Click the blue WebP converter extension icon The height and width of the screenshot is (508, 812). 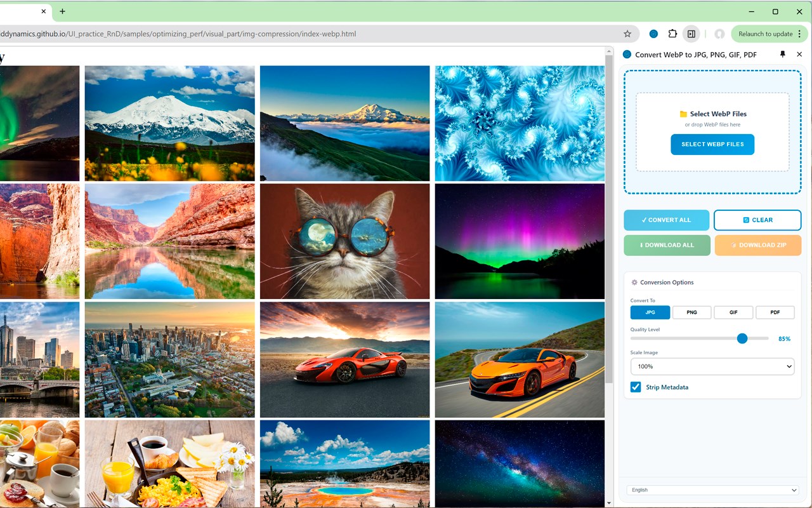[x=653, y=34]
